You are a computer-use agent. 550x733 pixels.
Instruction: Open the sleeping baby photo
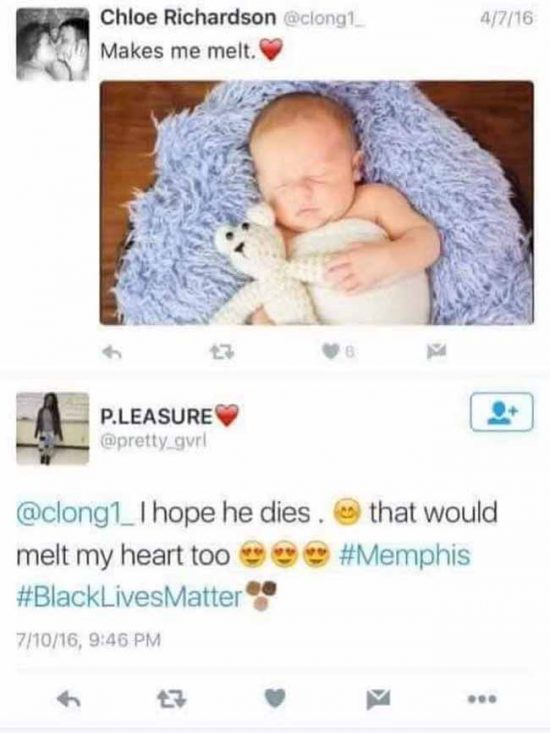[316, 203]
